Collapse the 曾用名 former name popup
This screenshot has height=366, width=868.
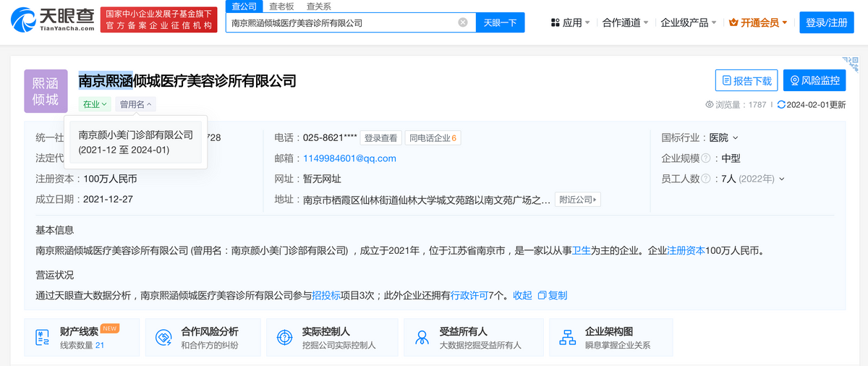[135, 104]
